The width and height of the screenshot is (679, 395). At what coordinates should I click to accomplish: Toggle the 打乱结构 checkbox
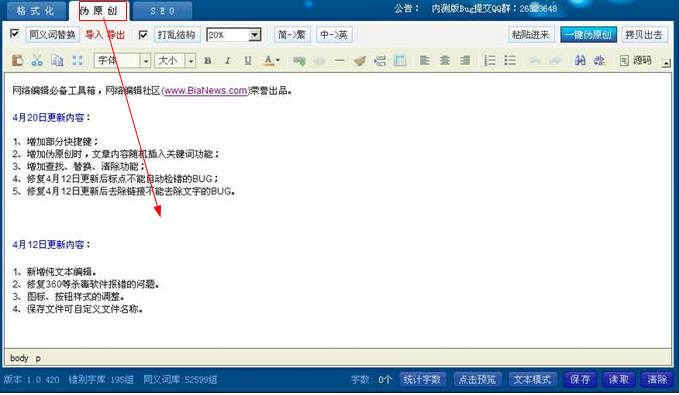click(x=143, y=35)
